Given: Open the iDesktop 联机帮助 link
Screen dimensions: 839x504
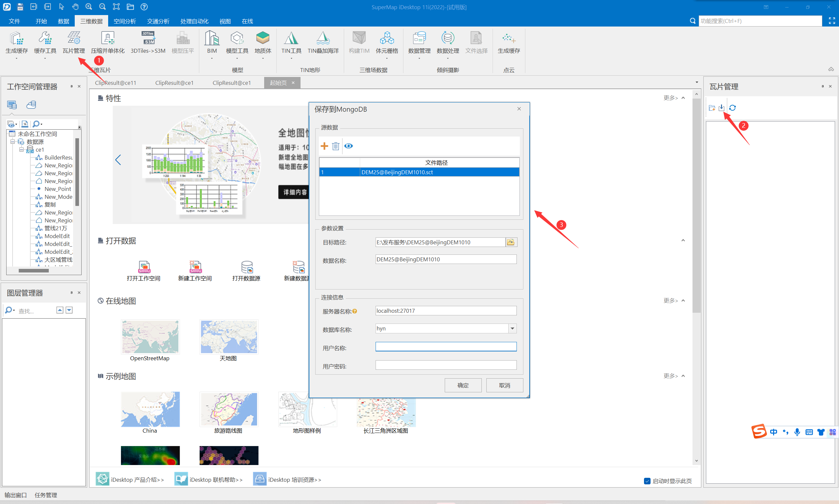Looking at the screenshot, I should click(x=215, y=479).
